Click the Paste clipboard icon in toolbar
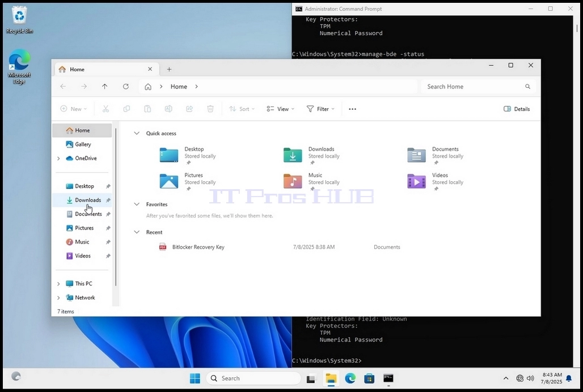The height and width of the screenshot is (392, 583). pos(147,109)
